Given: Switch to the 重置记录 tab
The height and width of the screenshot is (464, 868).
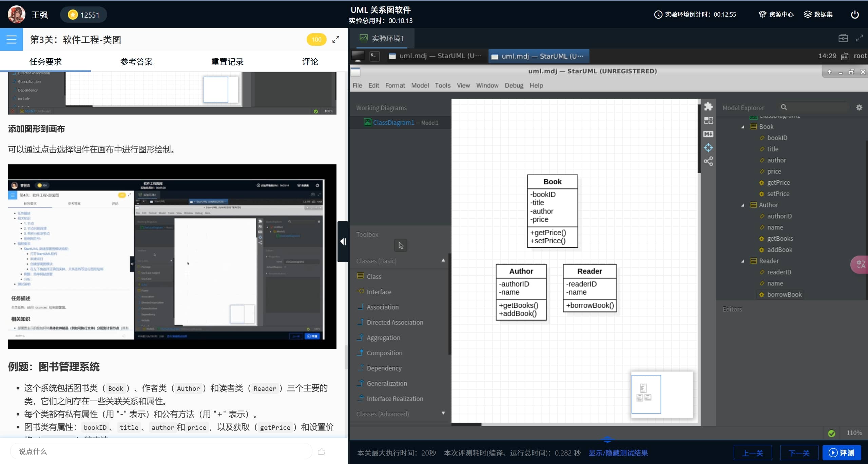Looking at the screenshot, I should [x=227, y=62].
